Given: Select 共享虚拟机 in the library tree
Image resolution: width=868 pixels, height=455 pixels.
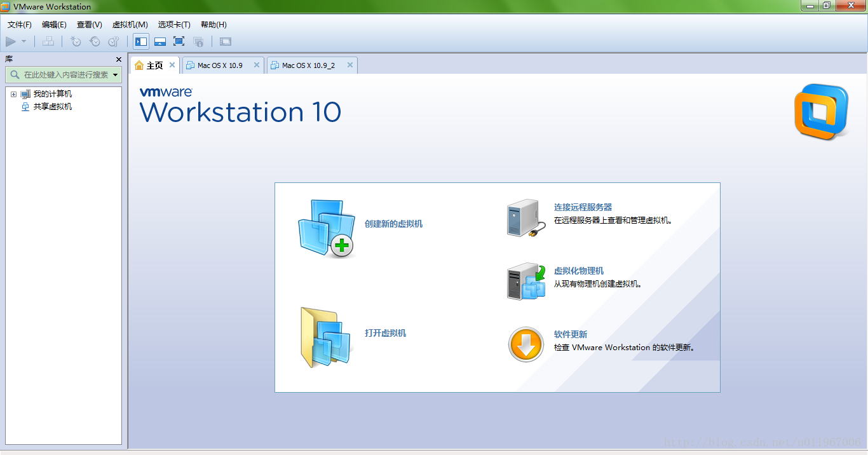Looking at the screenshot, I should (x=53, y=107).
